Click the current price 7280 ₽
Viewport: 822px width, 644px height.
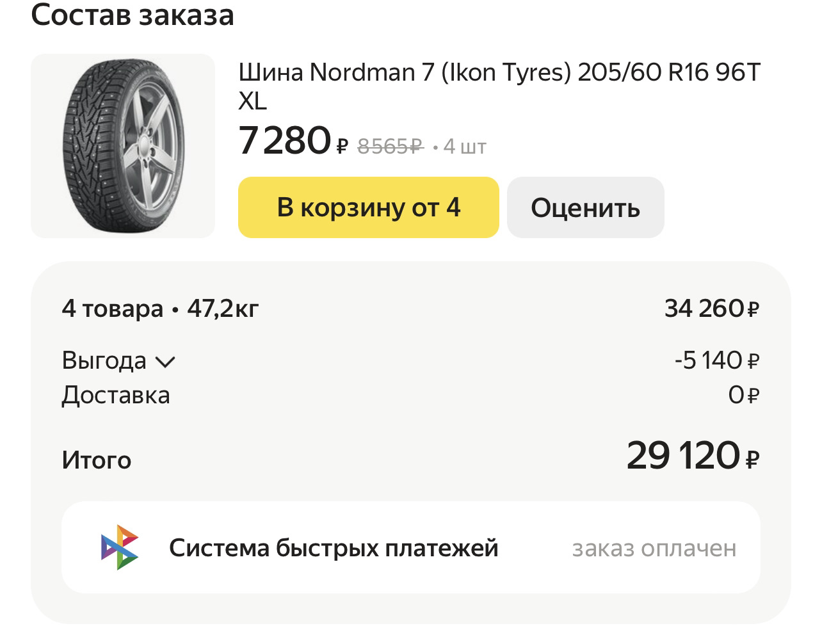(x=293, y=142)
